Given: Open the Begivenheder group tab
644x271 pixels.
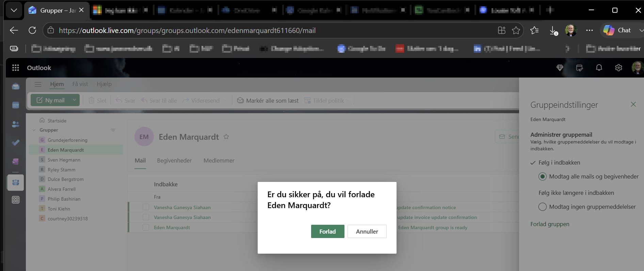Looking at the screenshot, I should (174, 160).
